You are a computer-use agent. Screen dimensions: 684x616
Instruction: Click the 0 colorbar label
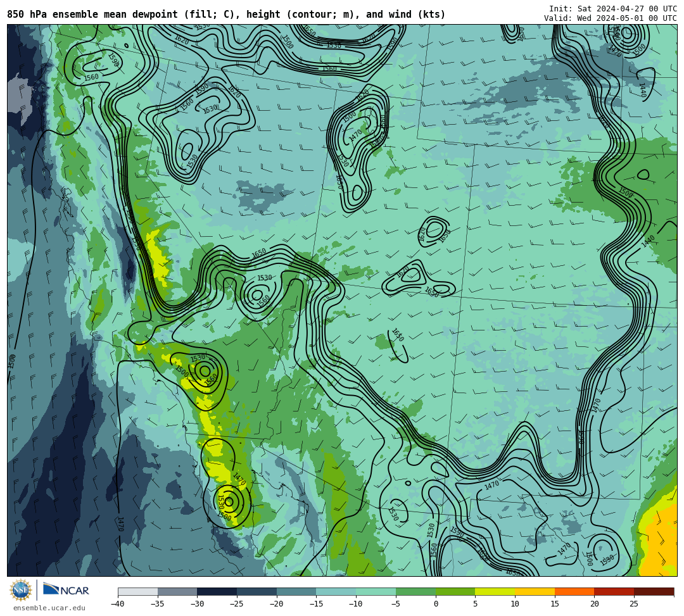click(x=436, y=604)
